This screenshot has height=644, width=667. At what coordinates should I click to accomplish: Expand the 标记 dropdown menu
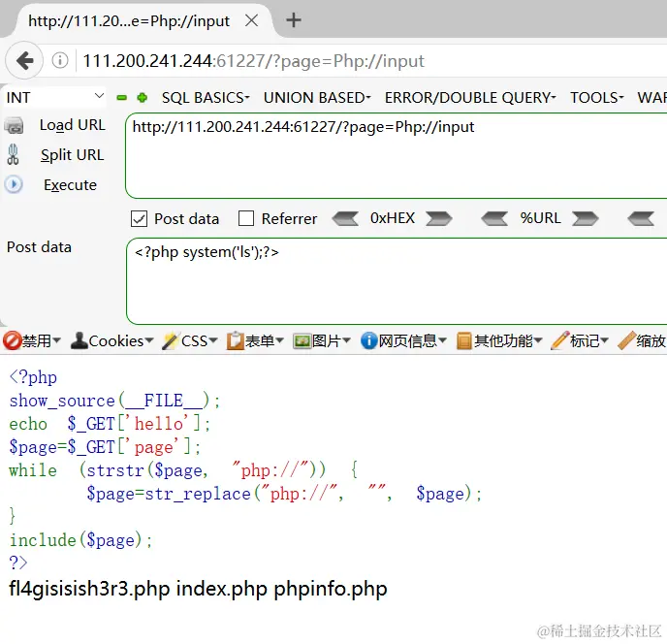[x=605, y=340]
